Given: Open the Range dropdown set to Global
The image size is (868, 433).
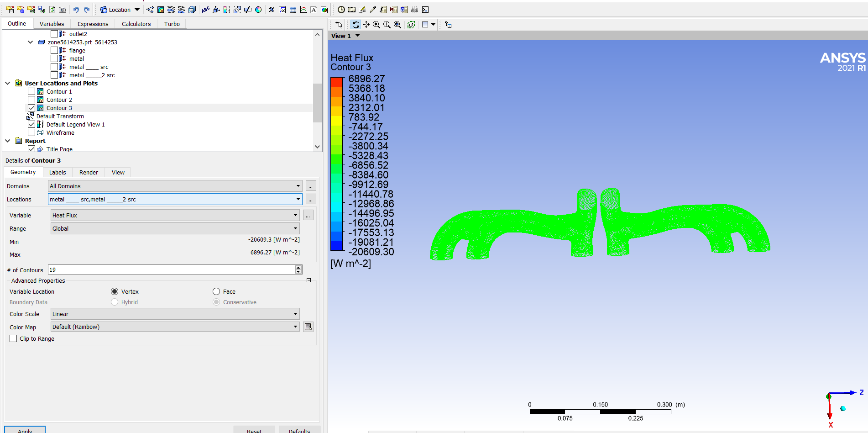Looking at the screenshot, I should pyautogui.click(x=175, y=229).
